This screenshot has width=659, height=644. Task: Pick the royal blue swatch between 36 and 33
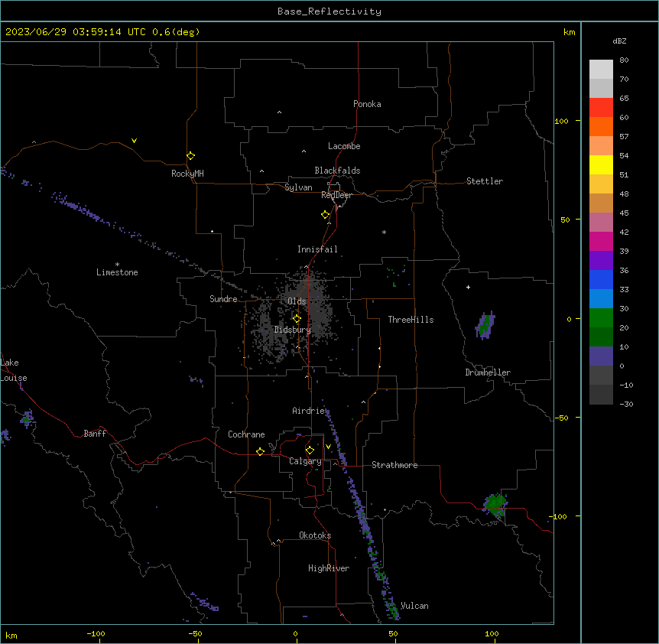601,279
